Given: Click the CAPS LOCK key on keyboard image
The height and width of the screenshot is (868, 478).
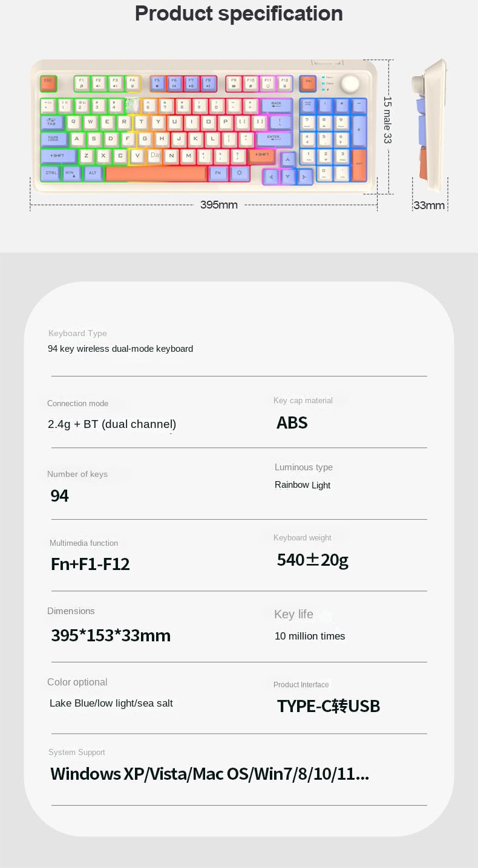Looking at the screenshot, I should (54, 139).
